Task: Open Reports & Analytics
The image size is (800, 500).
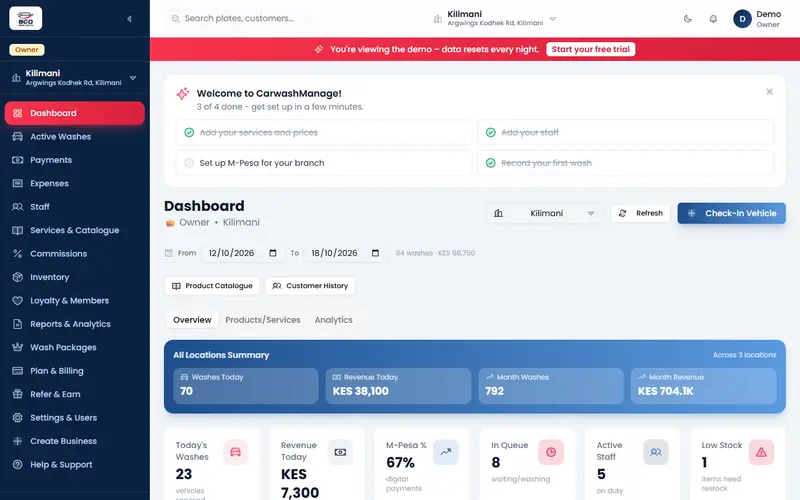Action: (74, 324)
